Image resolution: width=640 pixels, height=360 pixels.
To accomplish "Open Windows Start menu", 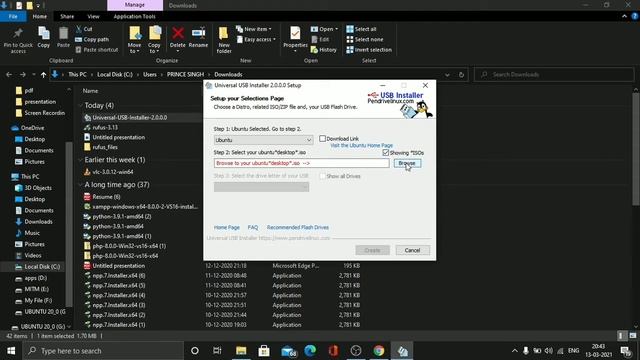I will click(x=11, y=351).
